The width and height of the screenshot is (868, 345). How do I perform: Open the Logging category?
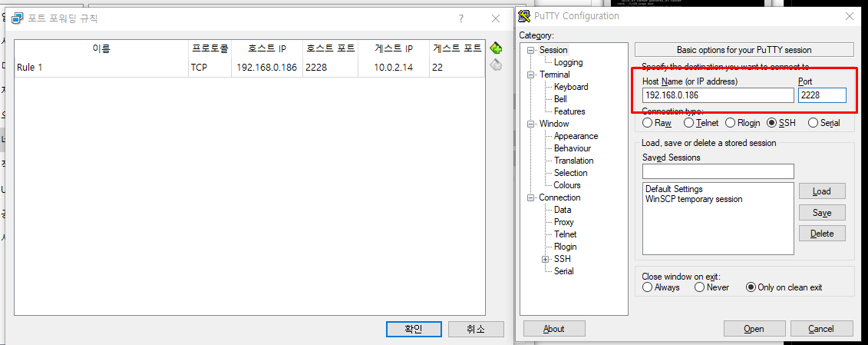pyautogui.click(x=568, y=62)
